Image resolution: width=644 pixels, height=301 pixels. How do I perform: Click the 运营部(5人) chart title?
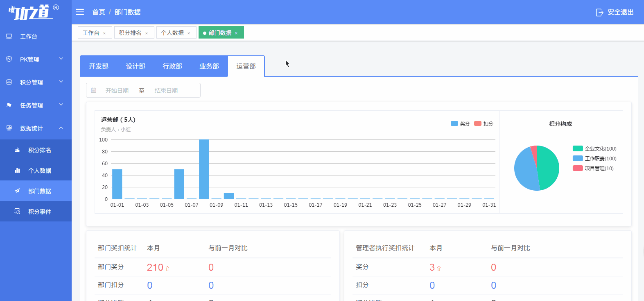tap(118, 120)
